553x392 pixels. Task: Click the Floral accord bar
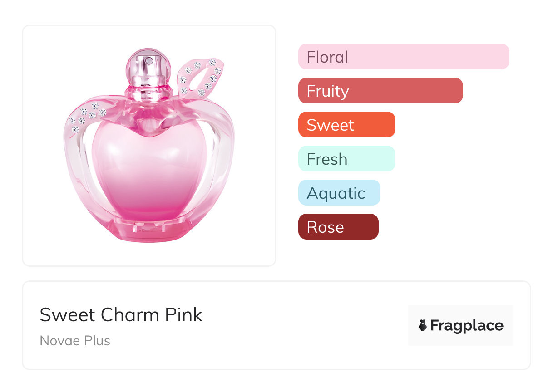pyautogui.click(x=403, y=57)
